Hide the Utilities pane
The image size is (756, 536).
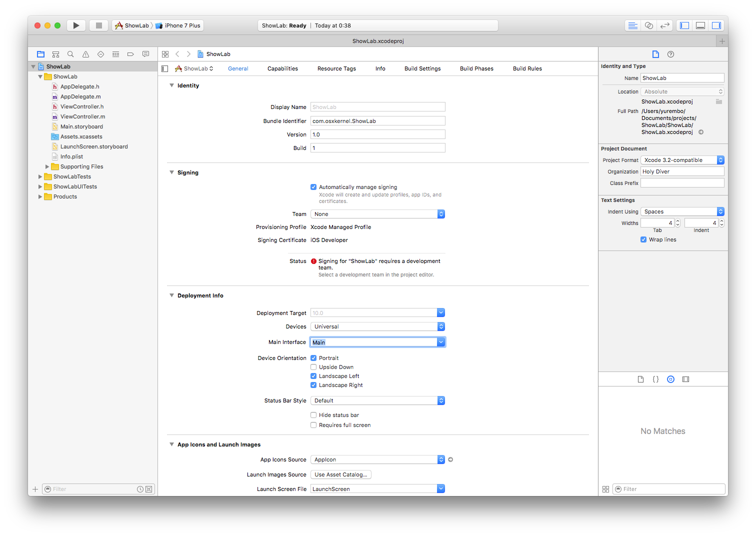pos(716,25)
